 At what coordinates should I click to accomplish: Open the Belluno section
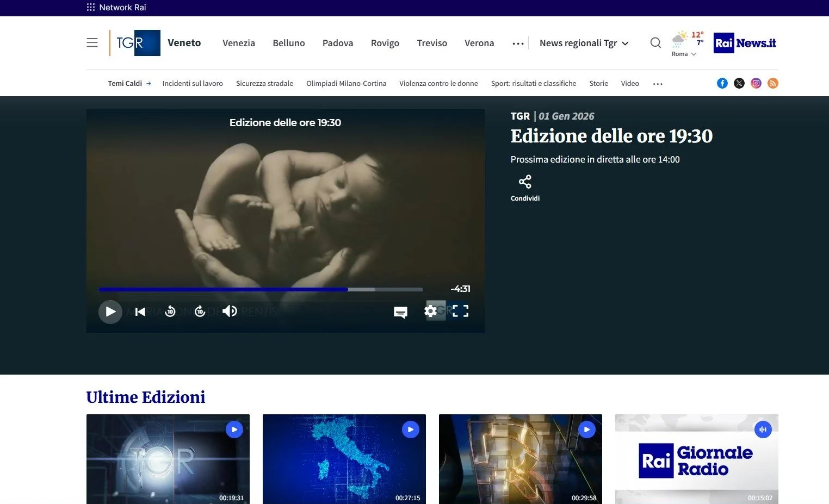pos(289,43)
